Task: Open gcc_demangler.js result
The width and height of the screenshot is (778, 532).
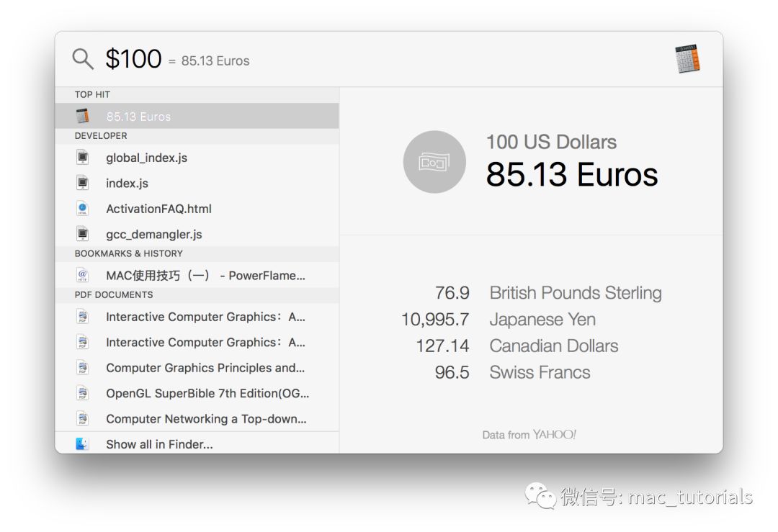Action: click(x=153, y=235)
